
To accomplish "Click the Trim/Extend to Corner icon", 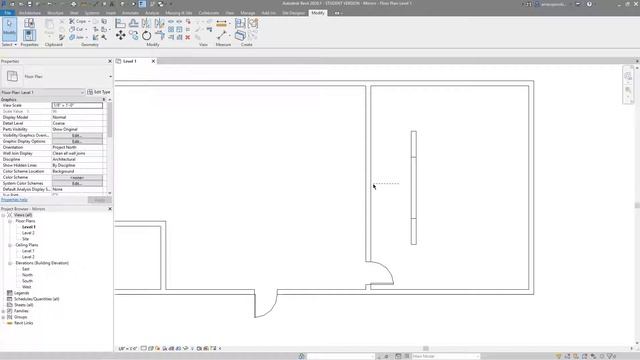I will coord(160,36).
